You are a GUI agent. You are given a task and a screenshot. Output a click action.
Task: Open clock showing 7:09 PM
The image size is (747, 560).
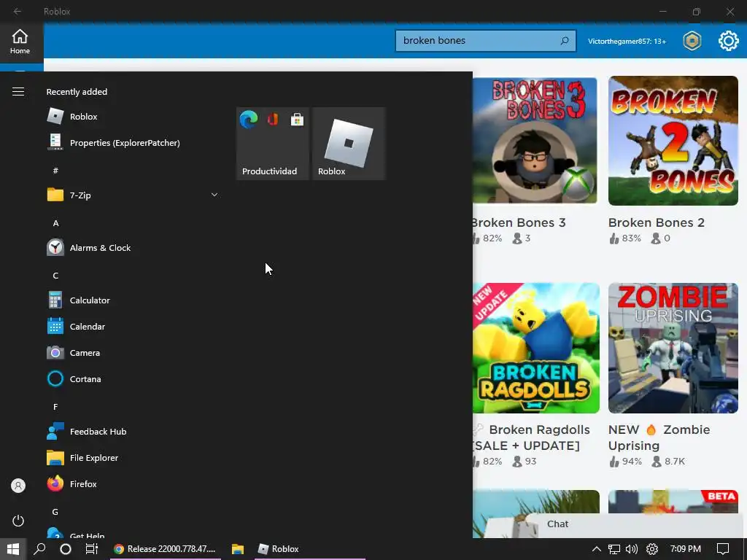686,549
